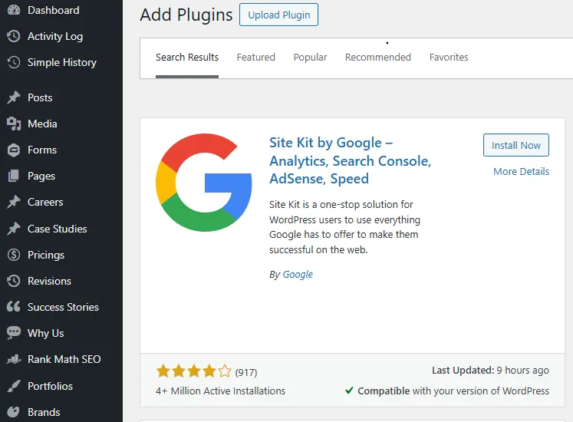This screenshot has height=422, width=573.
Task: Open Rank Math SEO menu item
Action: [64, 359]
